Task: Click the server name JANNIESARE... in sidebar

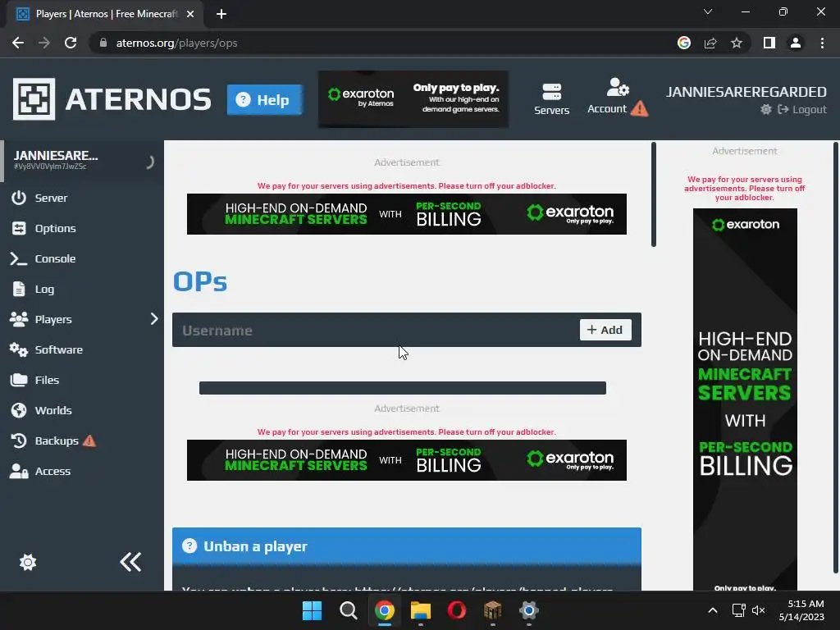Action: (56, 156)
